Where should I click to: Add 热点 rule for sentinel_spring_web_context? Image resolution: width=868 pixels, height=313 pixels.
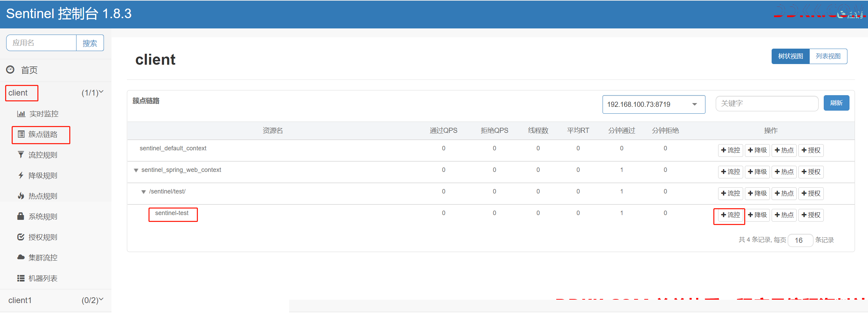tap(784, 172)
